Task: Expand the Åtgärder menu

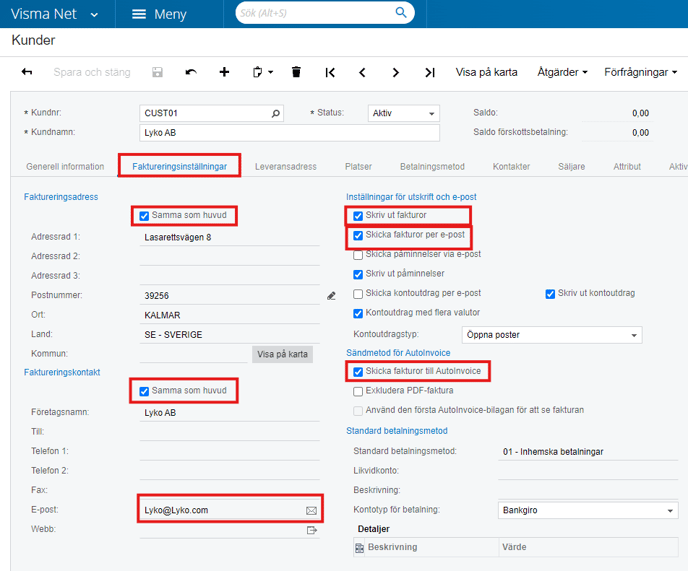Action: (x=562, y=72)
